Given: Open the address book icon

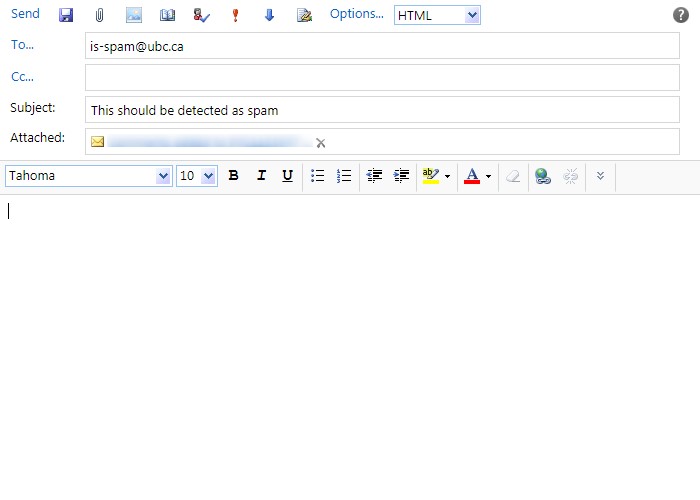Looking at the screenshot, I should click(x=167, y=15).
